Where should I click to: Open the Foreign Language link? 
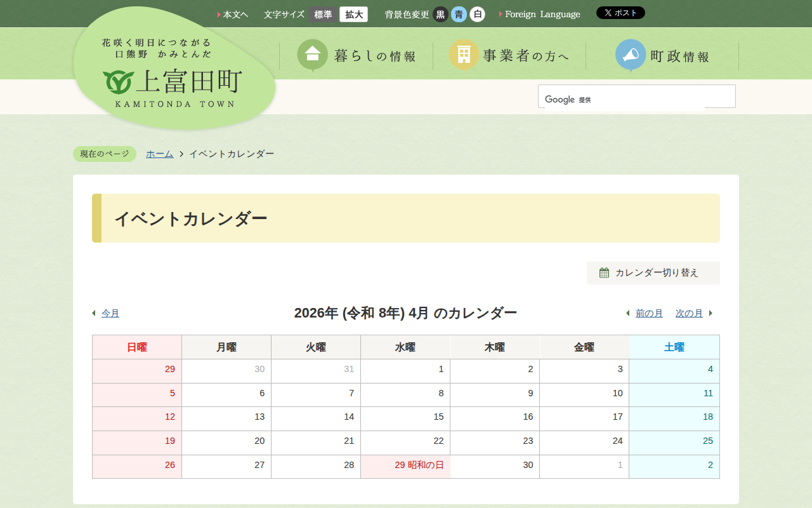(x=542, y=15)
